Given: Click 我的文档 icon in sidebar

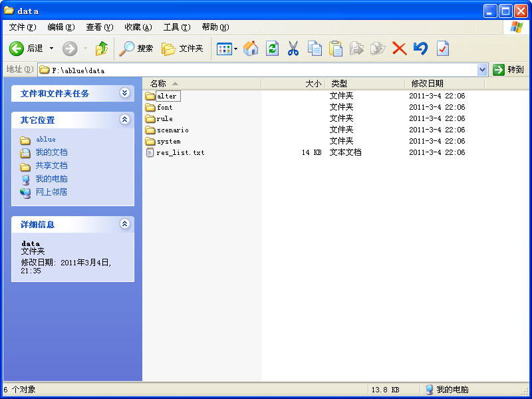Looking at the screenshot, I should 25,153.
